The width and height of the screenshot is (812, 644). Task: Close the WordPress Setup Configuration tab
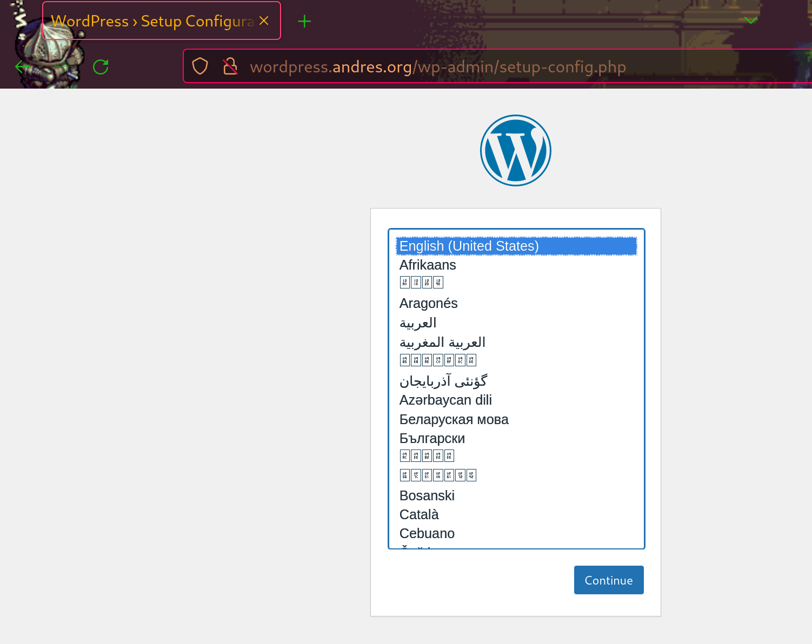(x=264, y=21)
